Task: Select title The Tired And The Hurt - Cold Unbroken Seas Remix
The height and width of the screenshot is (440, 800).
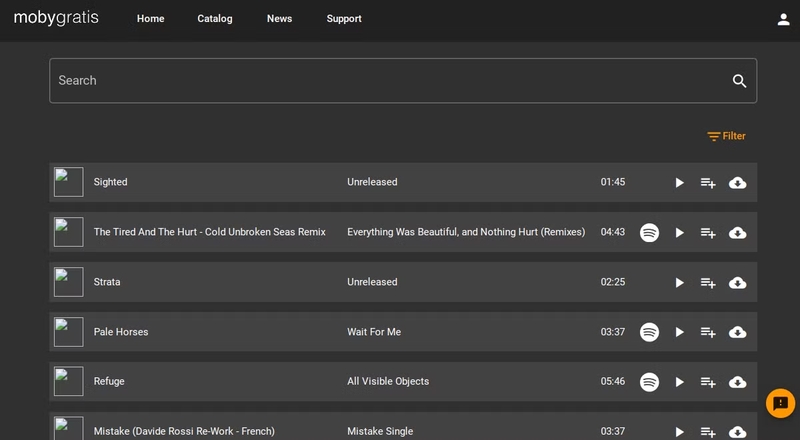Action: click(210, 232)
